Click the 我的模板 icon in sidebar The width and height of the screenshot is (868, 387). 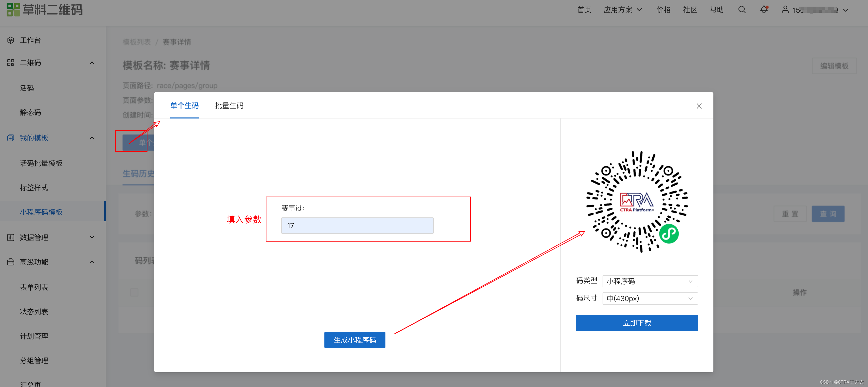point(11,138)
